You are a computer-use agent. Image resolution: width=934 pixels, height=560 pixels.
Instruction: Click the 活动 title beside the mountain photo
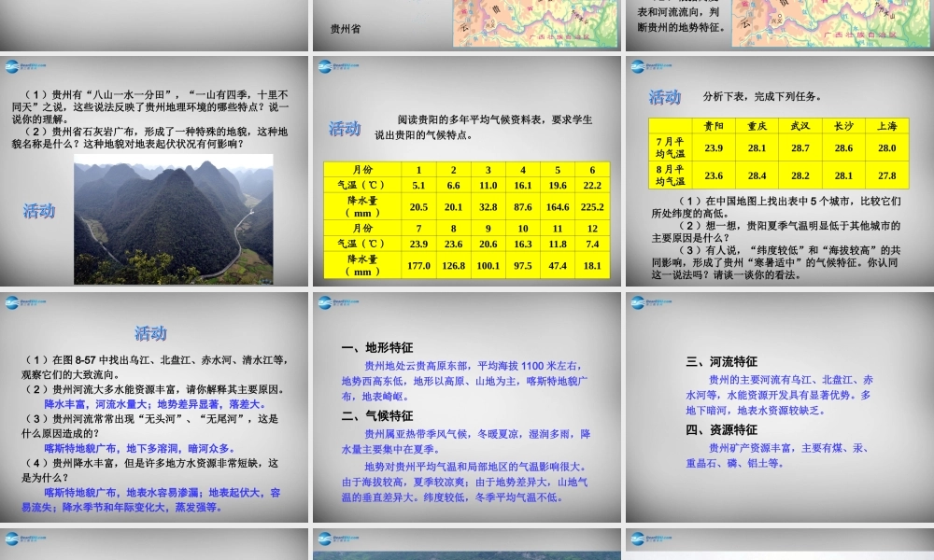pos(38,211)
